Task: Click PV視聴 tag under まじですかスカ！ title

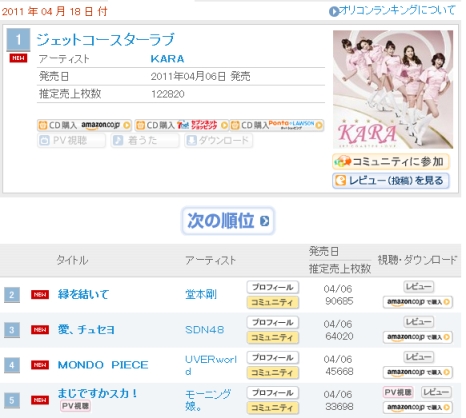Action: click(76, 406)
